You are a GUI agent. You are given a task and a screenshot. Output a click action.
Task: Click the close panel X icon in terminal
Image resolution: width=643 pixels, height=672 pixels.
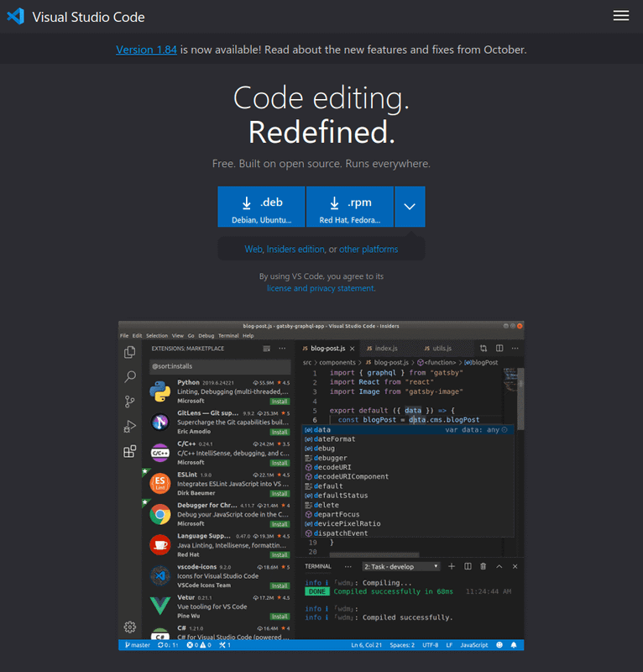tap(515, 566)
